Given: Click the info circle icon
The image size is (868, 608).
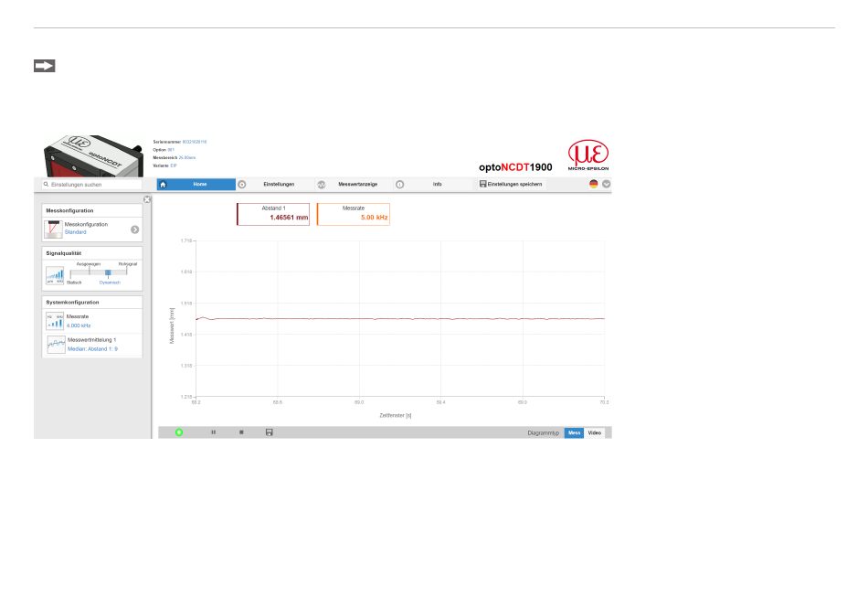Looking at the screenshot, I should (399, 185).
